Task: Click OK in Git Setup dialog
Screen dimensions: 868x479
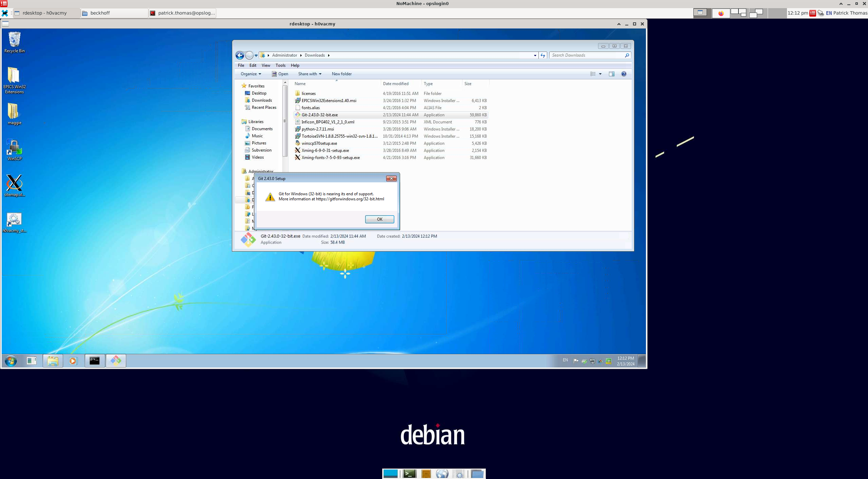Action: [379, 219]
